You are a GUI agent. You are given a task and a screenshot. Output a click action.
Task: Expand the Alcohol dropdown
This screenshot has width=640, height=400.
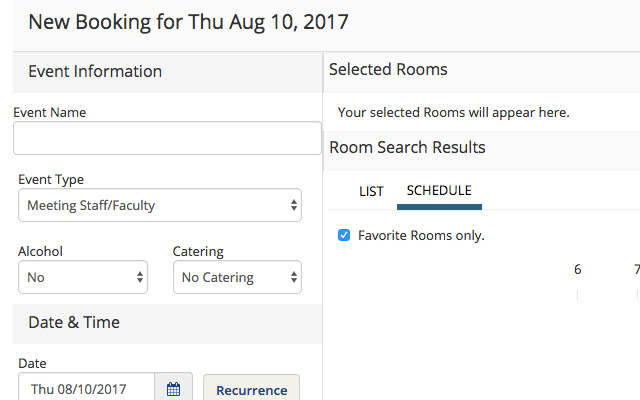coord(83,277)
